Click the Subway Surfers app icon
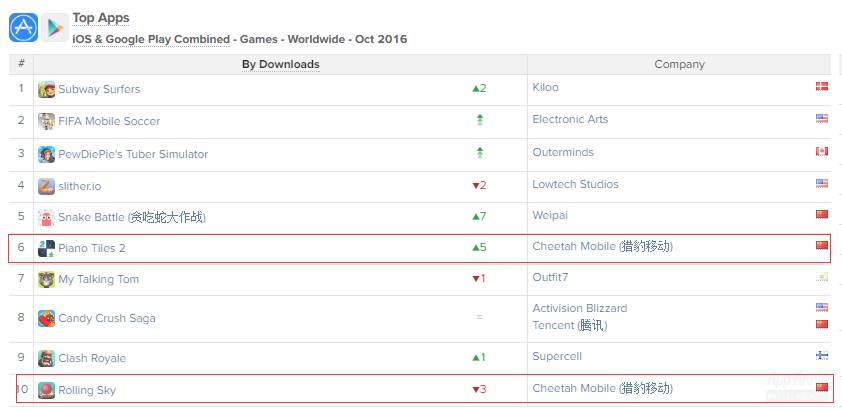Viewport: 842px width, 409px height. pos(46,89)
